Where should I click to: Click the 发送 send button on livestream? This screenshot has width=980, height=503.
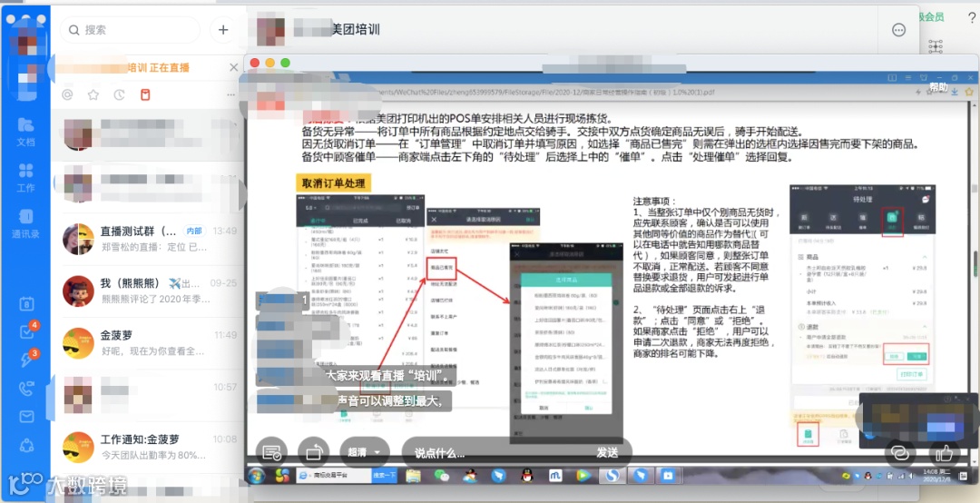(607, 452)
